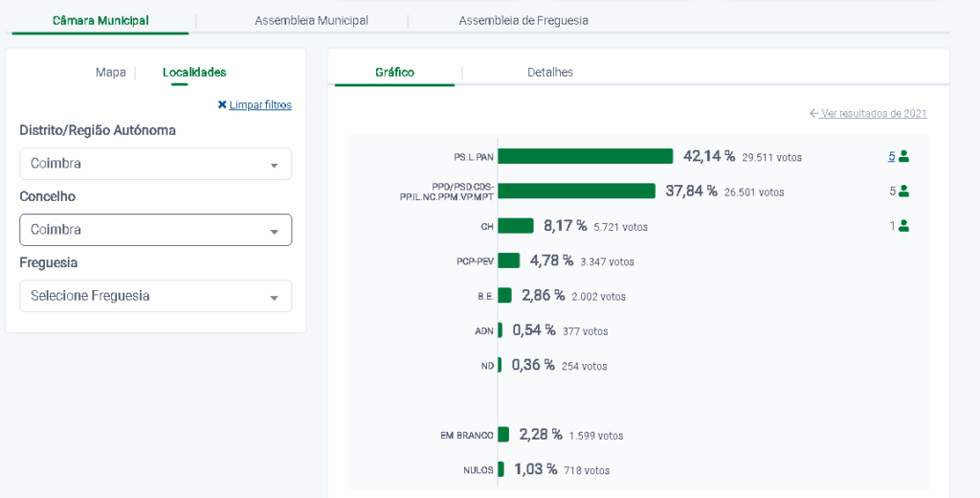Open the Ver resultados de 2021 link
980x498 pixels.
pyautogui.click(x=874, y=114)
